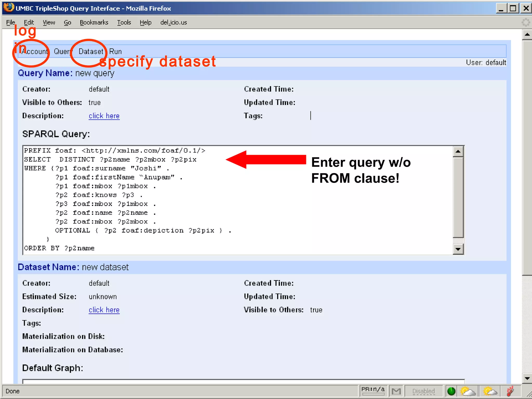Click the Disabled status bar label
532x399 pixels.
click(423, 391)
